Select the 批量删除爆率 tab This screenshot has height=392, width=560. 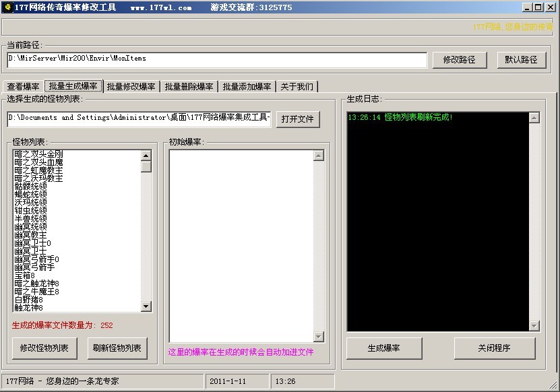click(x=189, y=87)
